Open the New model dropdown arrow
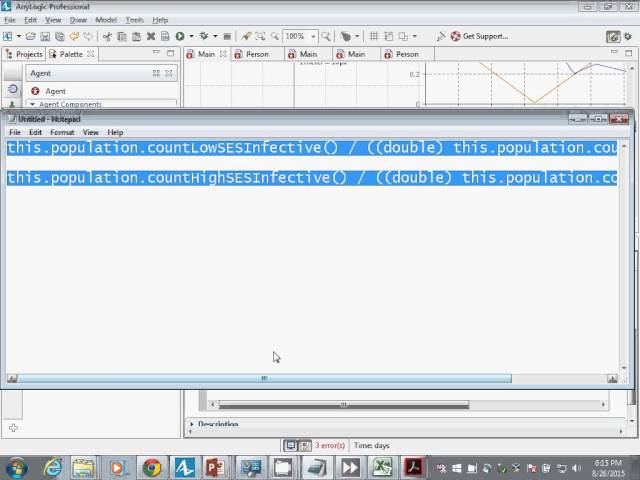The width and height of the screenshot is (640, 480). coord(19,36)
